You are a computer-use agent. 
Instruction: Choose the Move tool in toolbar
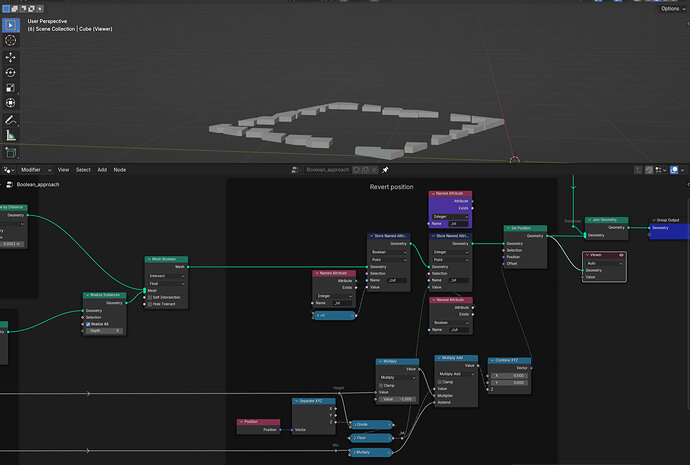(x=11, y=57)
